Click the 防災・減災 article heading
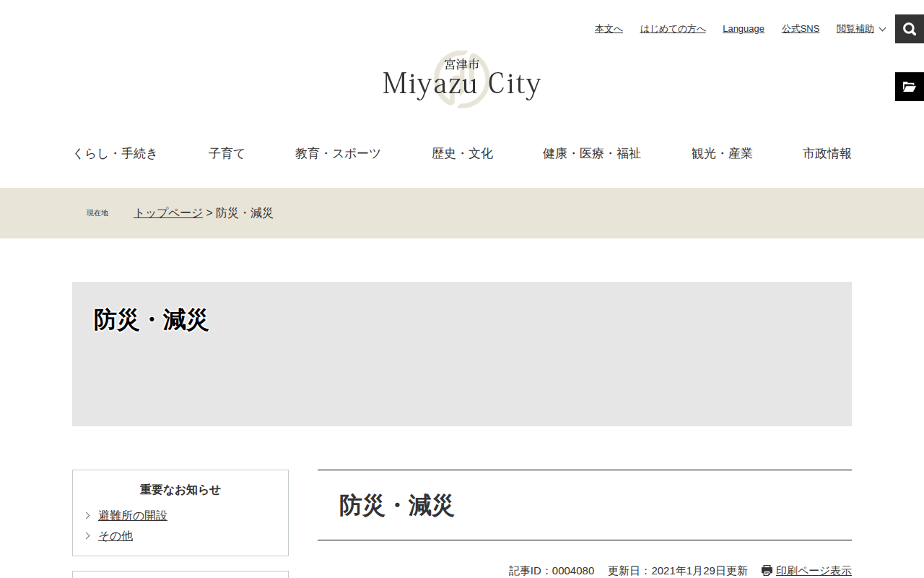Screen dimensions: 924x578 point(396,505)
